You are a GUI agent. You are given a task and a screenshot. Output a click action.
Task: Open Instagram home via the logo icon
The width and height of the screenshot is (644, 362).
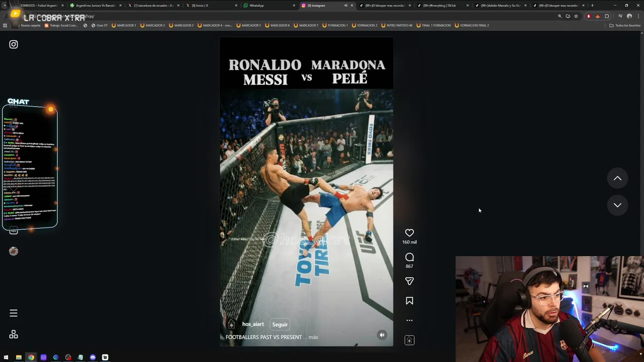tap(14, 44)
